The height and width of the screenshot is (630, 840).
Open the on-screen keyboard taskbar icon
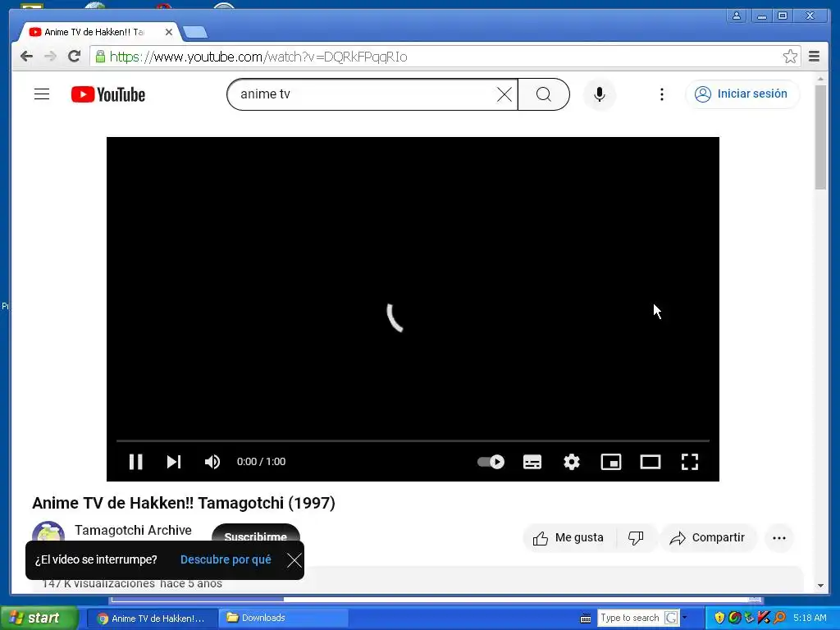pyautogui.click(x=586, y=619)
